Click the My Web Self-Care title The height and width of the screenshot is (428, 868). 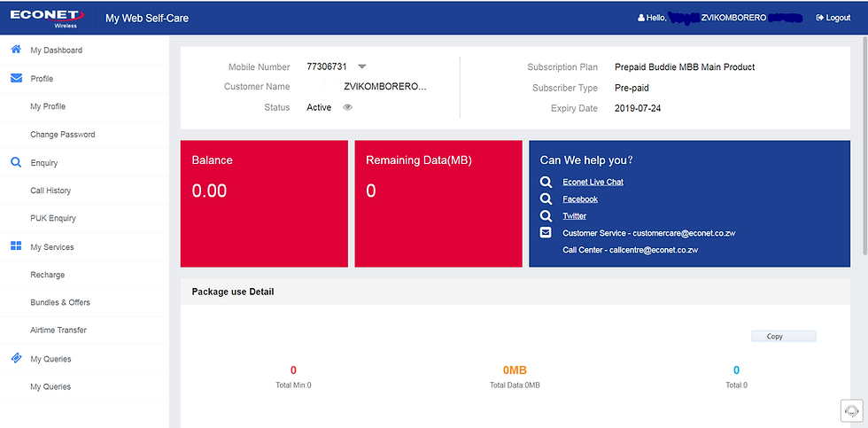(147, 18)
